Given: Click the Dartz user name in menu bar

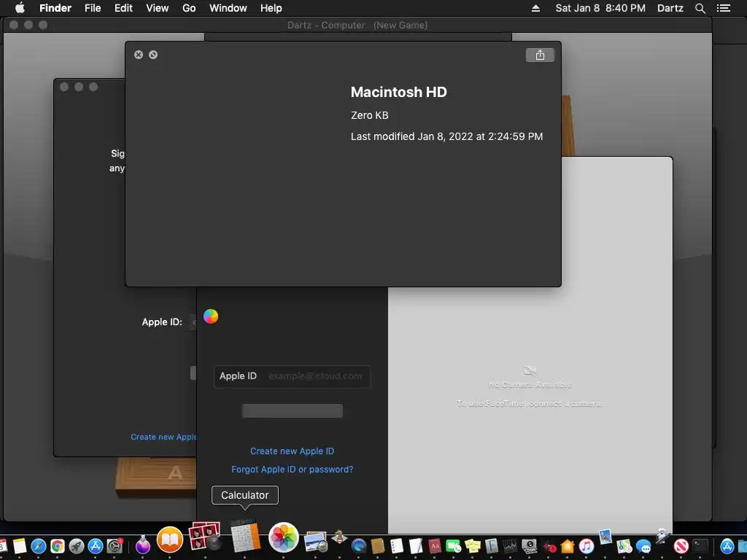Looking at the screenshot, I should point(670,8).
